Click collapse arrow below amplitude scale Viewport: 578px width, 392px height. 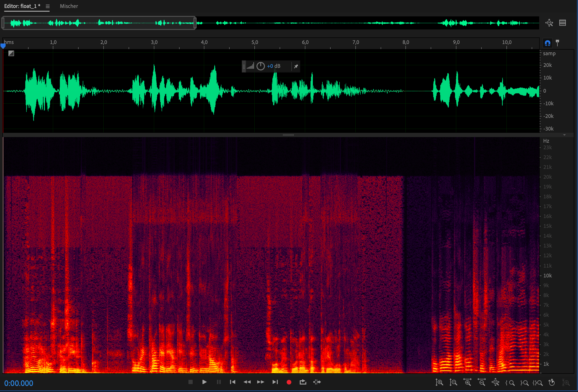[x=564, y=135]
